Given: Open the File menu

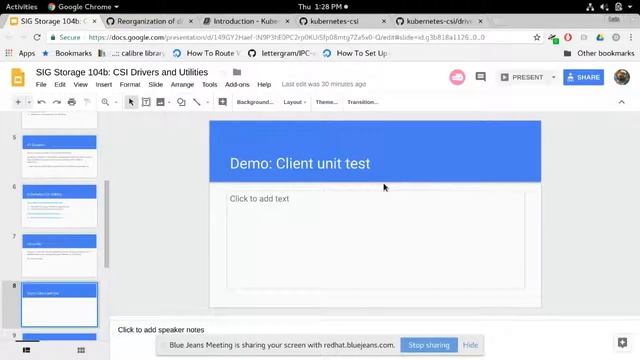Looking at the screenshot, I should [41, 84].
